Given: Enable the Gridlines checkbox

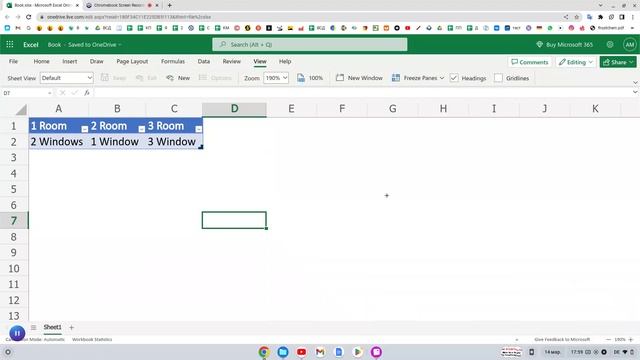Looking at the screenshot, I should 498,78.
